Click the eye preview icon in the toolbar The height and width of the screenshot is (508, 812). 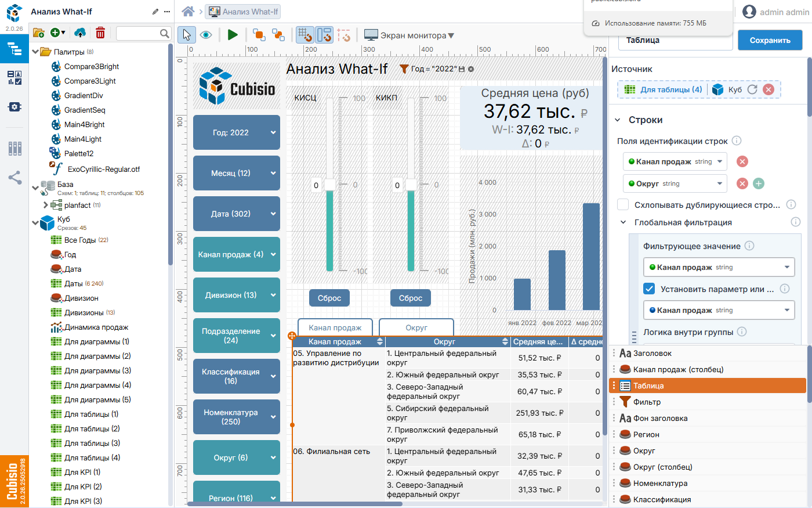tap(206, 35)
